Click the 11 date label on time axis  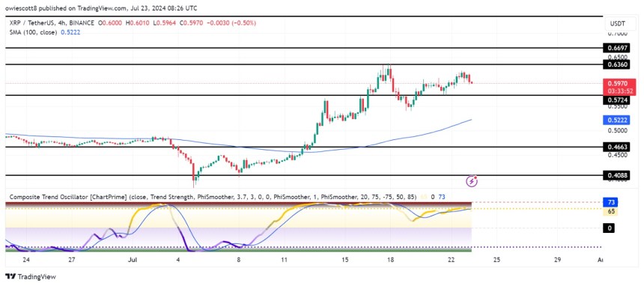(285, 260)
